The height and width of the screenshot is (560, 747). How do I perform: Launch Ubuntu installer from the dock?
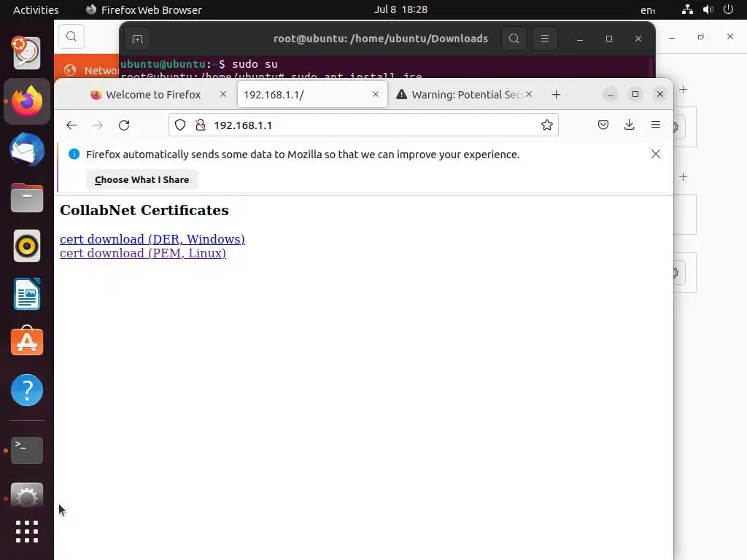click(x=27, y=52)
